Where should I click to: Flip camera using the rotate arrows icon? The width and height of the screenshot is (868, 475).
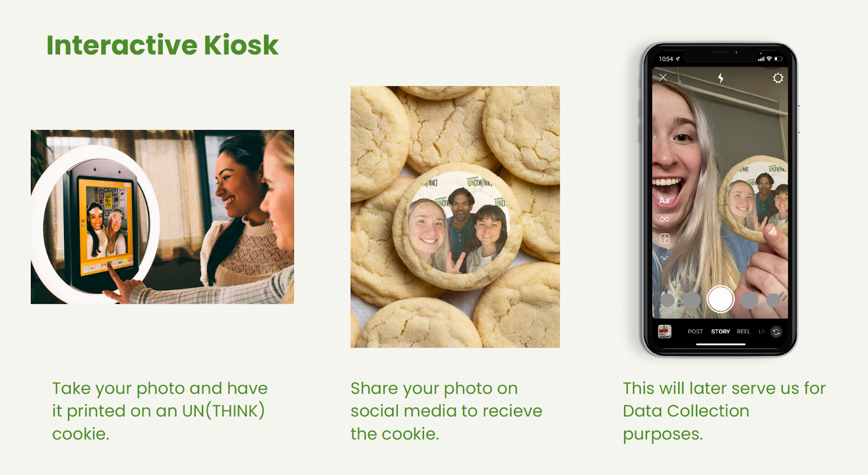(776, 332)
